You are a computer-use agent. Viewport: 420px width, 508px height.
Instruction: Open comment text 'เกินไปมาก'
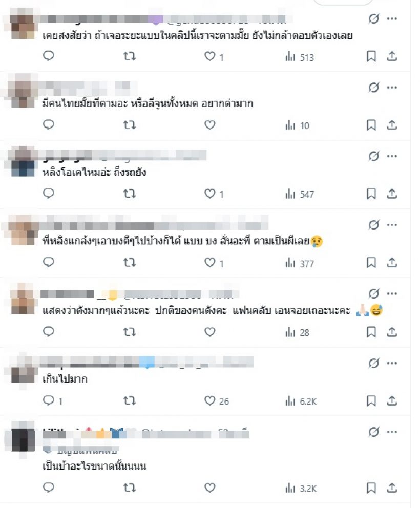(x=65, y=379)
